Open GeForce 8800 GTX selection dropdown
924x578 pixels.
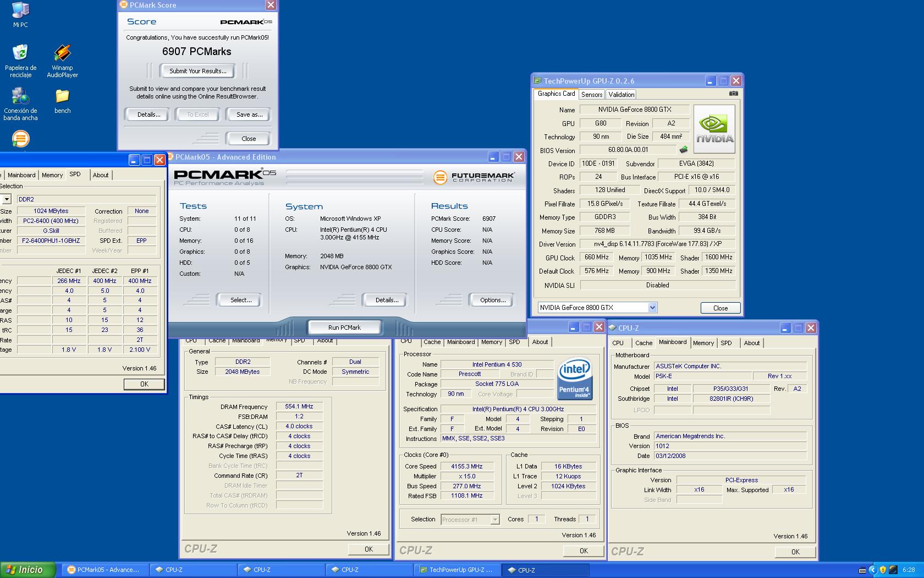[652, 308]
